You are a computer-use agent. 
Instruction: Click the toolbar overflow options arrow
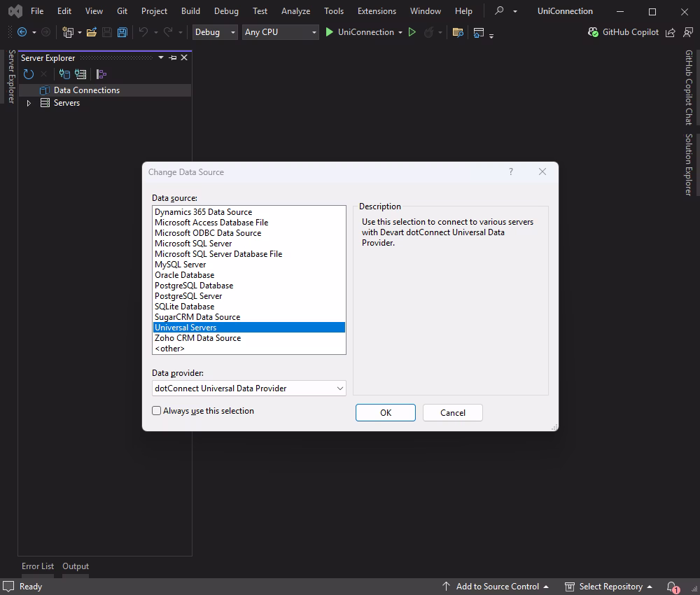click(491, 36)
